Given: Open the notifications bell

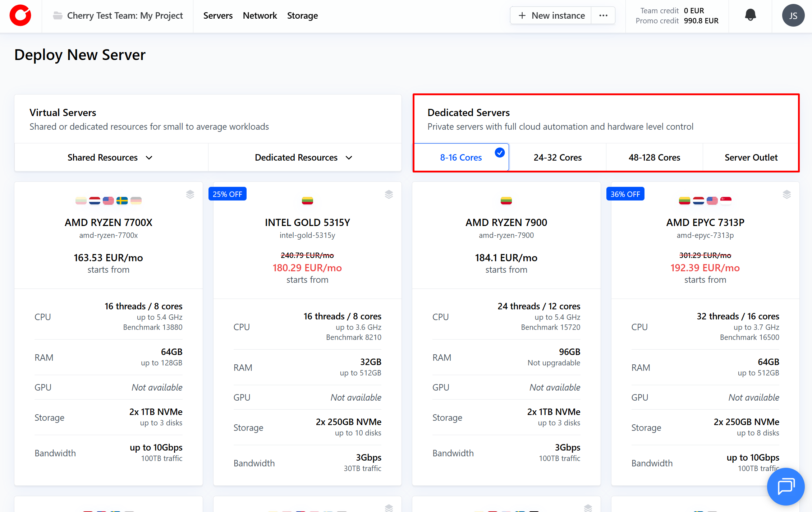Looking at the screenshot, I should click(750, 15).
